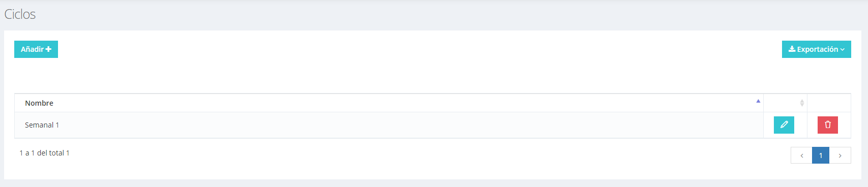868x187 pixels.
Task: Click the header cell above the edit button
Action: (x=785, y=103)
